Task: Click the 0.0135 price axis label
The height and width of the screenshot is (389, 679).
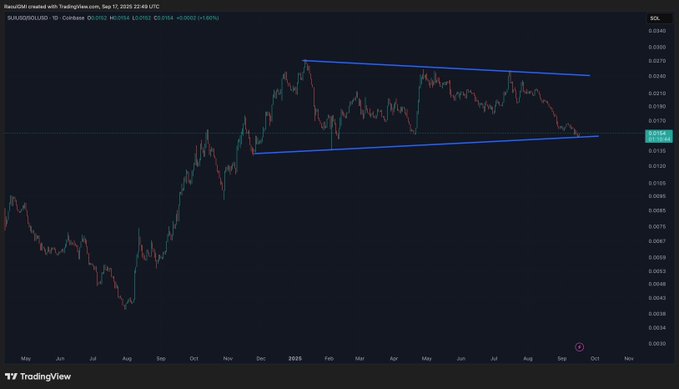Action: pos(656,151)
